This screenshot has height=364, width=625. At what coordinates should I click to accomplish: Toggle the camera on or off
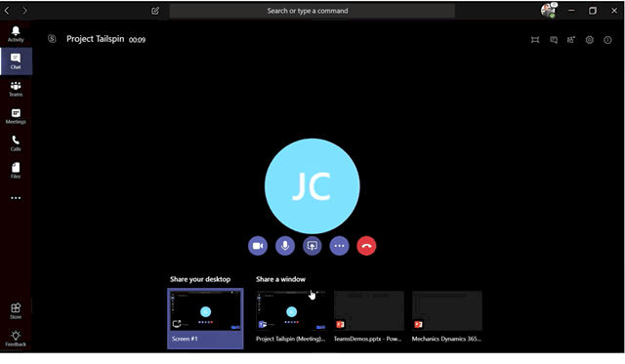pyautogui.click(x=258, y=246)
